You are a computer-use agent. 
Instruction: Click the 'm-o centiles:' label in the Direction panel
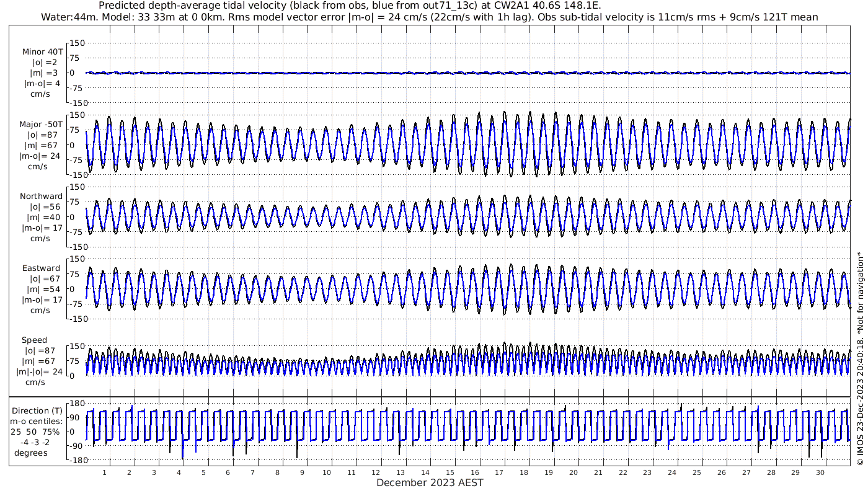tap(37, 422)
